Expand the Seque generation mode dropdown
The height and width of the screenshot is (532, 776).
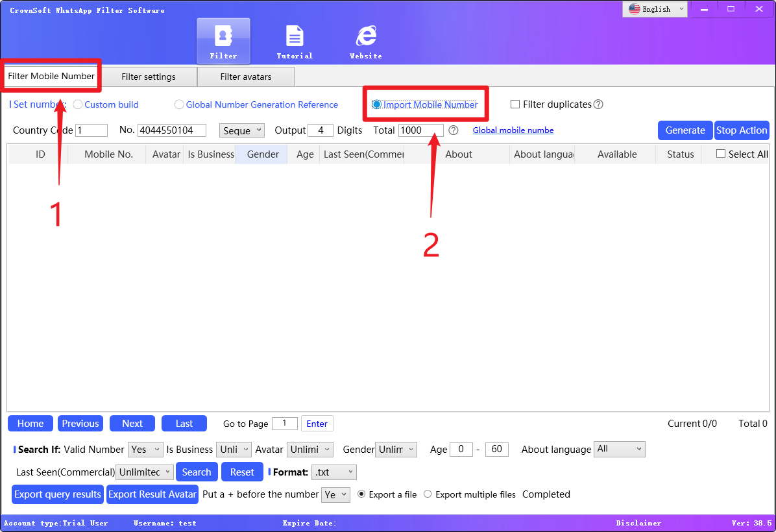tap(241, 130)
